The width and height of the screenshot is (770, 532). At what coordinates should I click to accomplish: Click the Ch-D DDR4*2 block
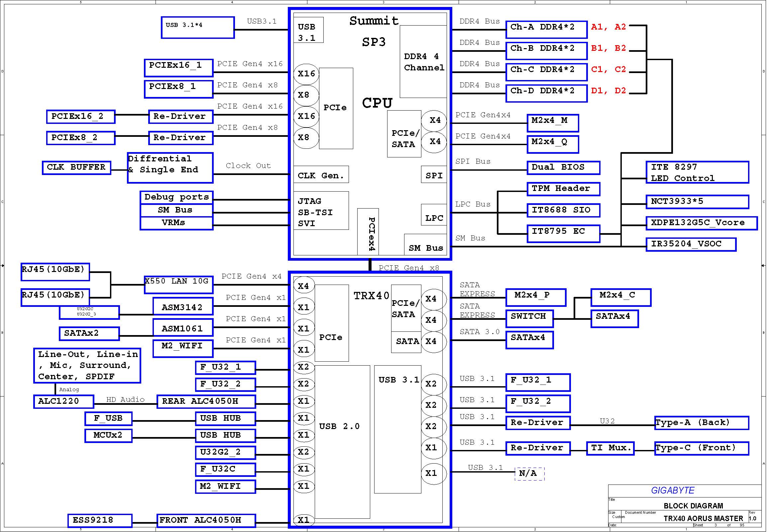coord(547,94)
